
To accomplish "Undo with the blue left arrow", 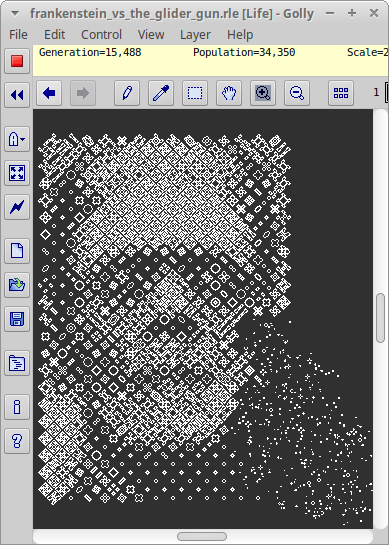I will point(49,93).
